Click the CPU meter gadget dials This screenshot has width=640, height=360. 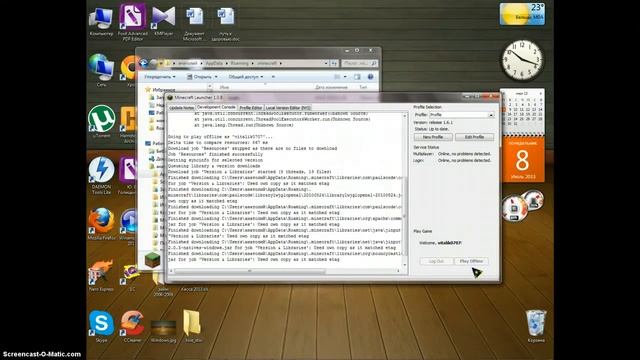coord(522,206)
